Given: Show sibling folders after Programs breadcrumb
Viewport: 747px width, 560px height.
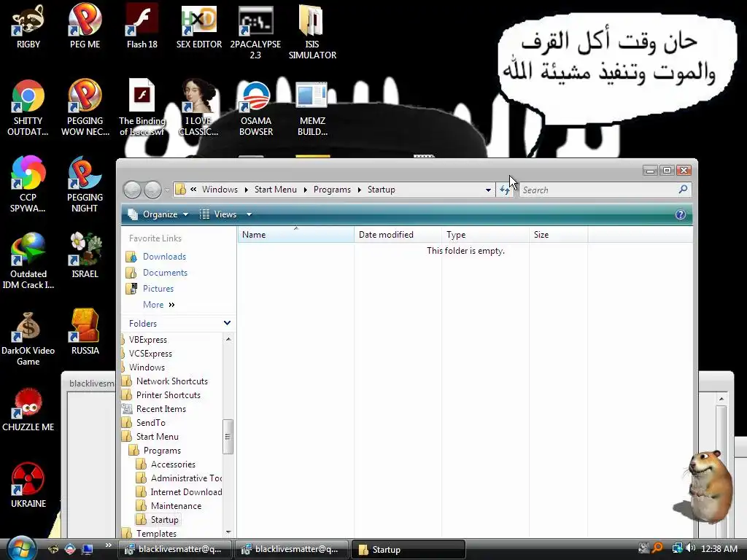Looking at the screenshot, I should [x=359, y=190].
